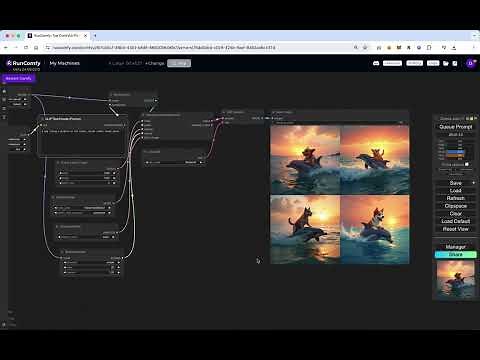
Task: Close the RunComfy browser tab
Action: [x=85, y=35]
